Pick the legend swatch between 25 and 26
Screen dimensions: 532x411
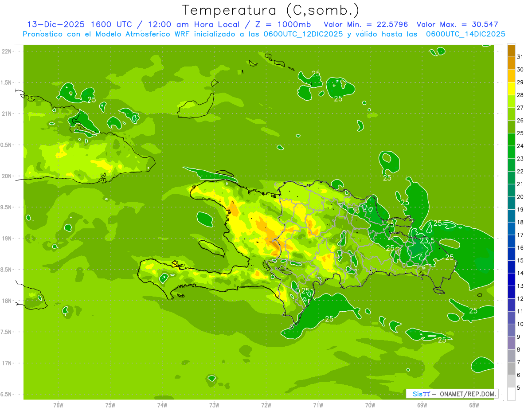(511, 127)
